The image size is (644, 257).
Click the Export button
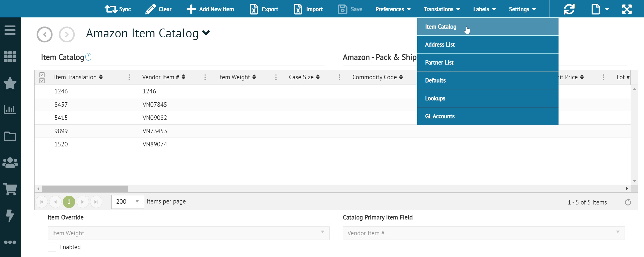(x=264, y=9)
